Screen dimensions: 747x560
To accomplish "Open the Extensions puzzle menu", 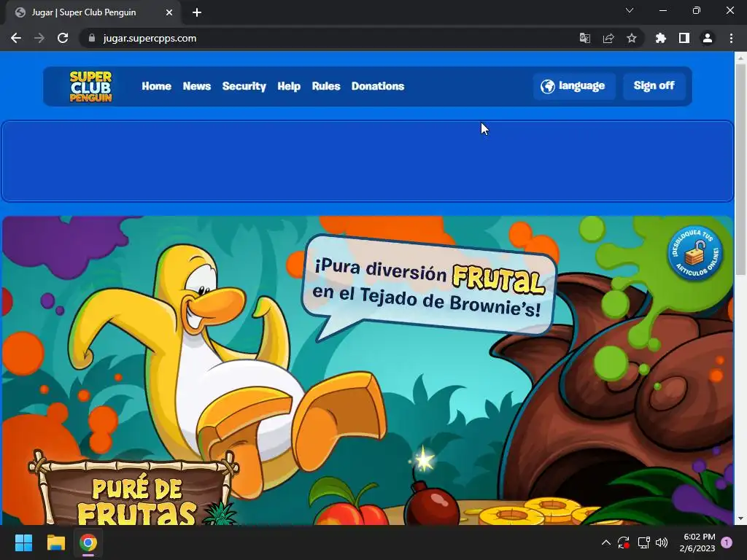I will (661, 38).
